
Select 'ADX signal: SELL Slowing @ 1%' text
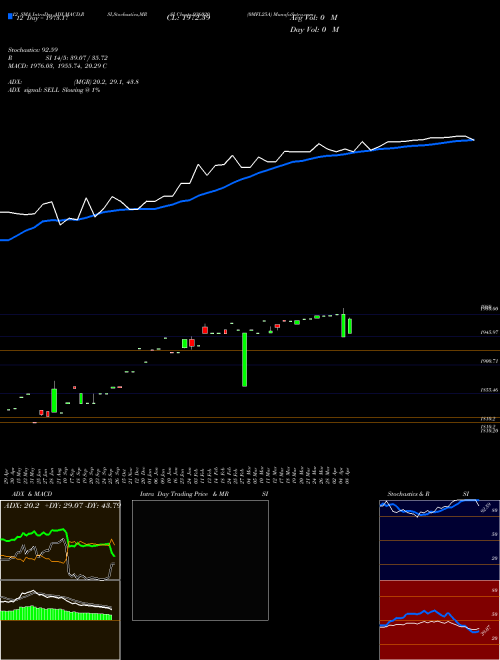(x=54, y=90)
